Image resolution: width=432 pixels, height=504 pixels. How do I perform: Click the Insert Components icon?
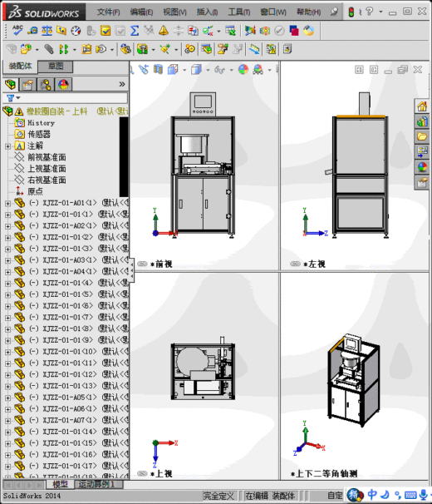pos(26,49)
